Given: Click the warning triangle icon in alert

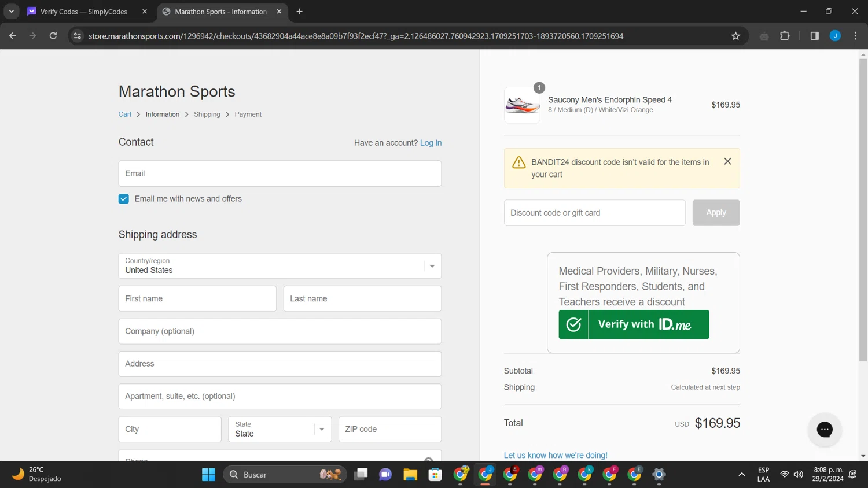Looking at the screenshot, I should click(x=519, y=162).
